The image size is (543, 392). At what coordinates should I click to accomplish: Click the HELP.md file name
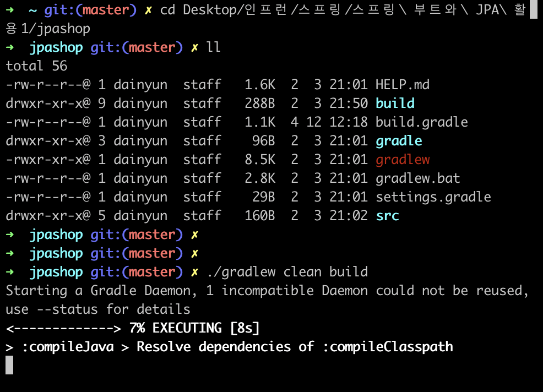tap(403, 84)
